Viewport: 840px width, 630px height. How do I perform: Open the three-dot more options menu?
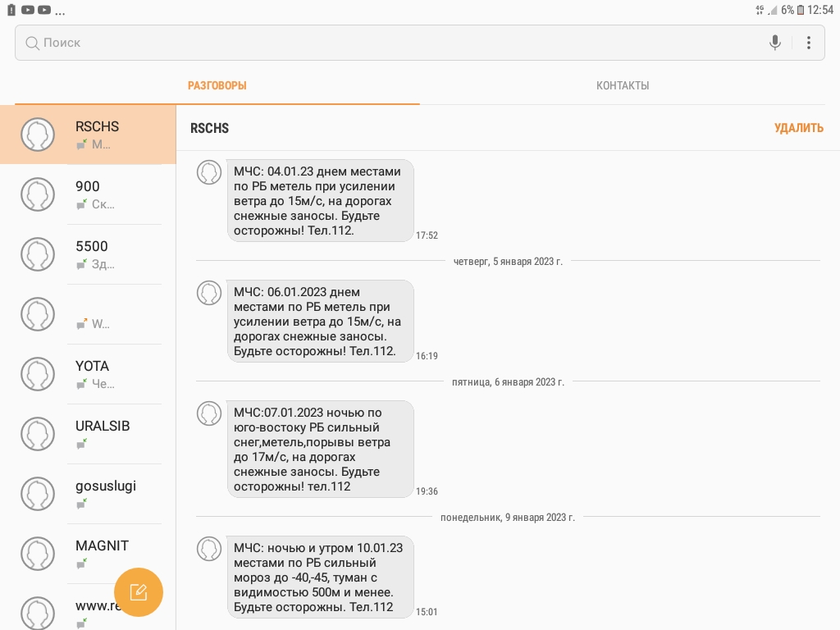click(x=809, y=43)
